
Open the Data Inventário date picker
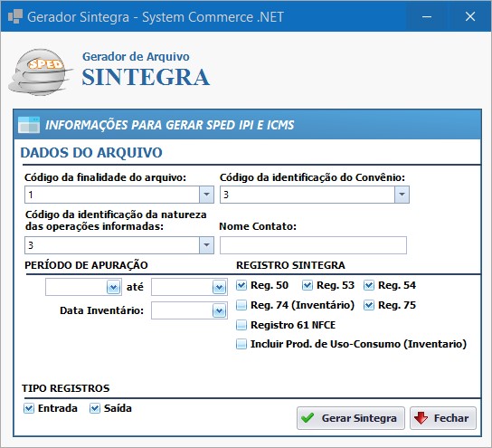coord(220,310)
